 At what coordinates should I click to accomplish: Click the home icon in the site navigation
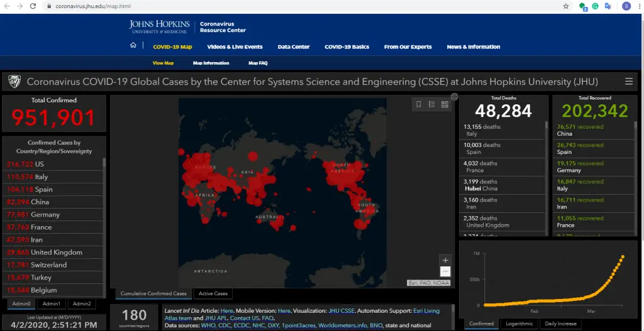pyautogui.click(x=133, y=45)
